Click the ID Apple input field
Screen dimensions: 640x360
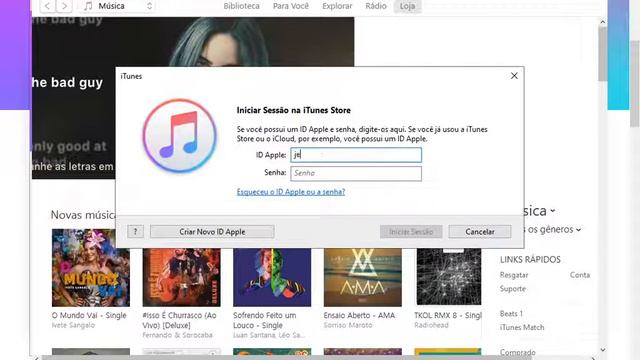pos(356,155)
